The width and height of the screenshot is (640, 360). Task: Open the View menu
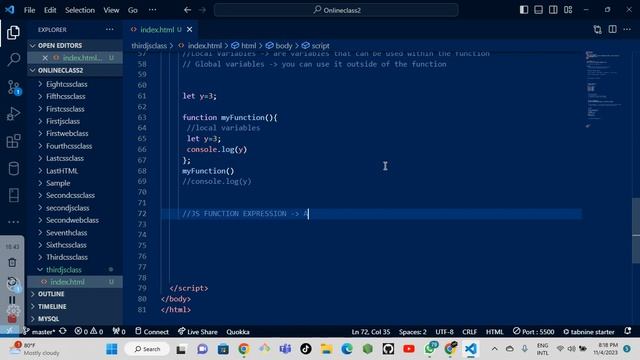pyautogui.click(x=111, y=10)
